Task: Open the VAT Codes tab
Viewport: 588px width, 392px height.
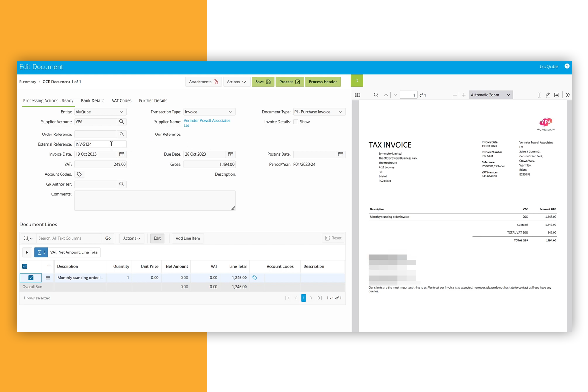Action: tap(122, 101)
